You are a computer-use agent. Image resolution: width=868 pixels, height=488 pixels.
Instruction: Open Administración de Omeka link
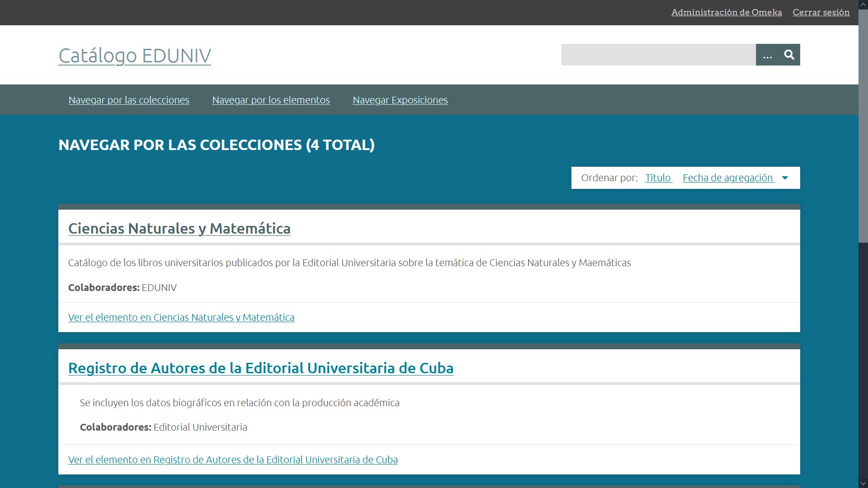tap(726, 12)
